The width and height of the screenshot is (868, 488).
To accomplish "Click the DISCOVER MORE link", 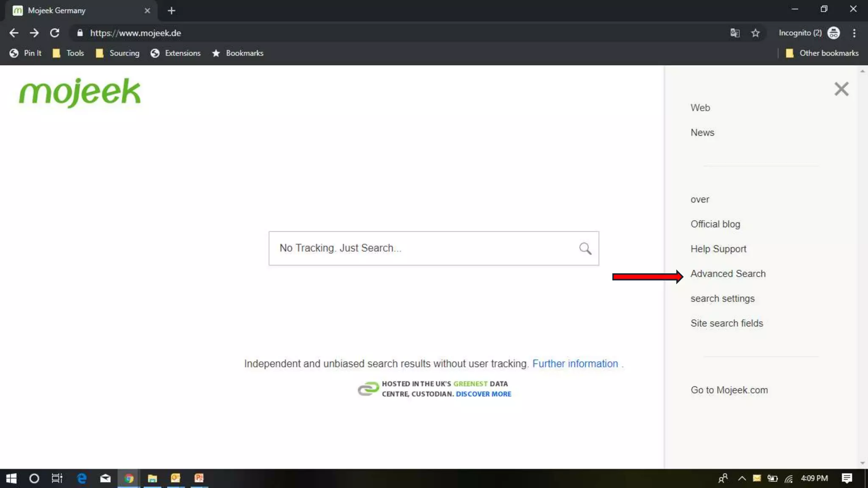I will click(483, 394).
